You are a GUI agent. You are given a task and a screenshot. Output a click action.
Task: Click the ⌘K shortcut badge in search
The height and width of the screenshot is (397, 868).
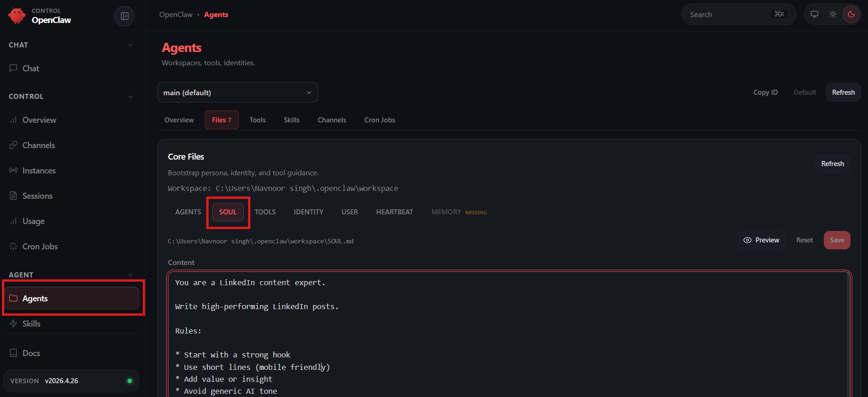click(779, 14)
